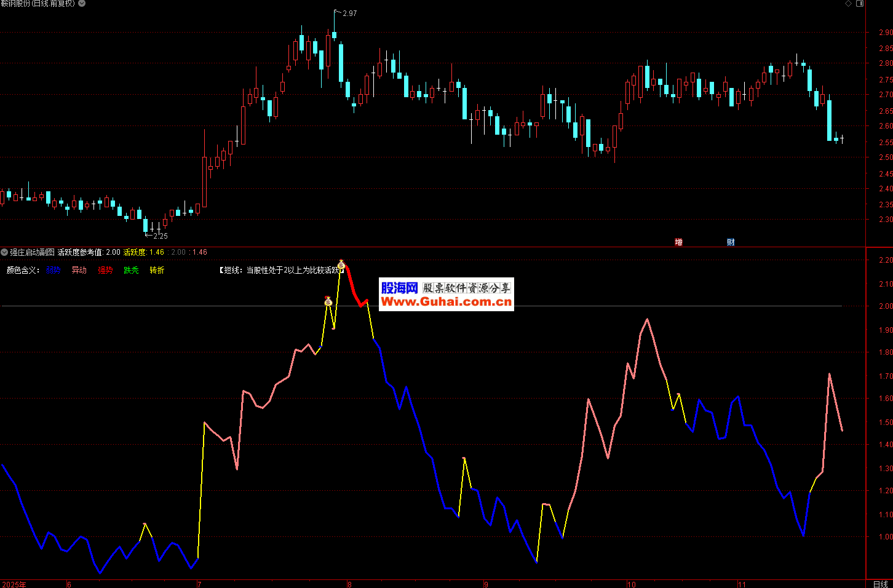Select 日线 period tab at bottom right
893x588 pixels.
[880, 584]
